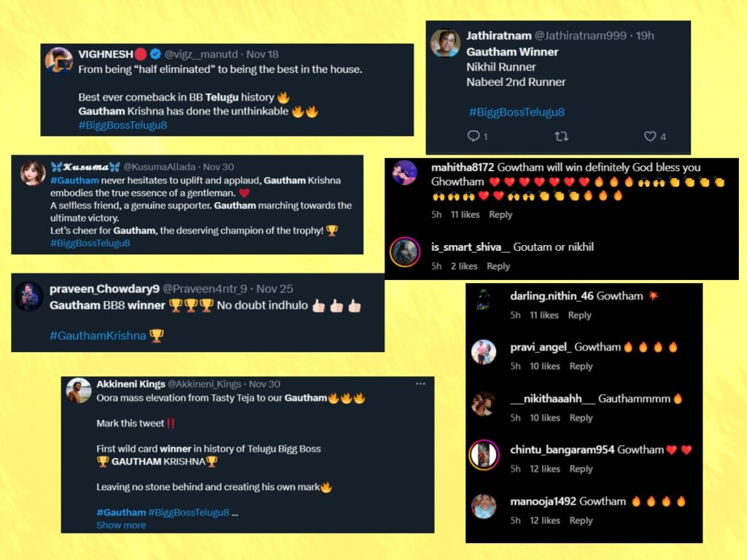Reply to mahitha8172's comment
747x560 pixels.
[500, 215]
